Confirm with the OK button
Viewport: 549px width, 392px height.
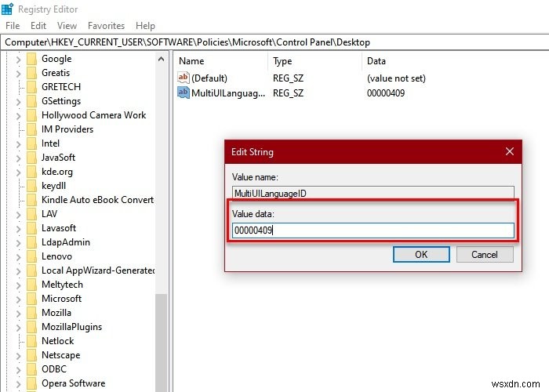coord(421,255)
